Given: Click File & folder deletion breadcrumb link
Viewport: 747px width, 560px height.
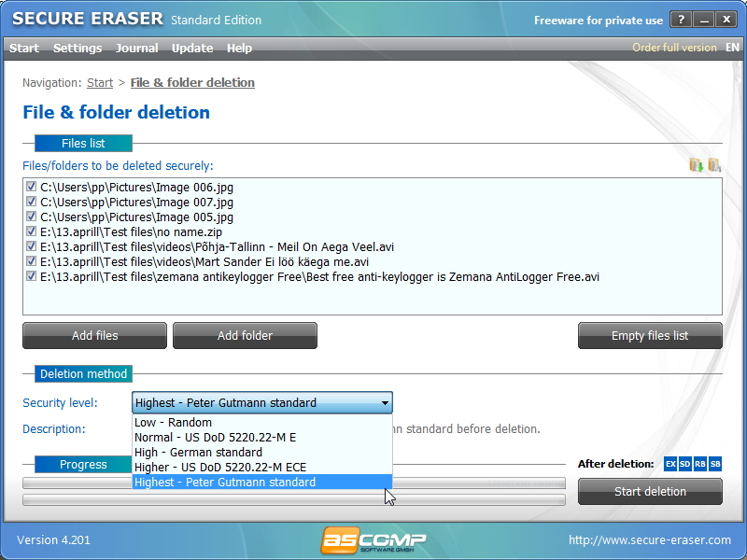Looking at the screenshot, I should pyautogui.click(x=192, y=83).
